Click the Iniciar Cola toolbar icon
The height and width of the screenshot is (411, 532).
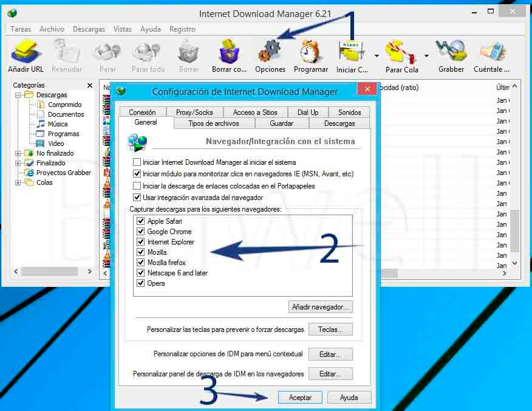(x=352, y=52)
